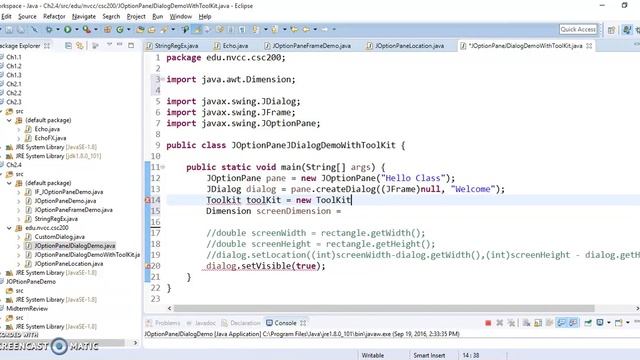Open the Problems view tab
Viewport: 640px width, 360px height.
pos(163,323)
